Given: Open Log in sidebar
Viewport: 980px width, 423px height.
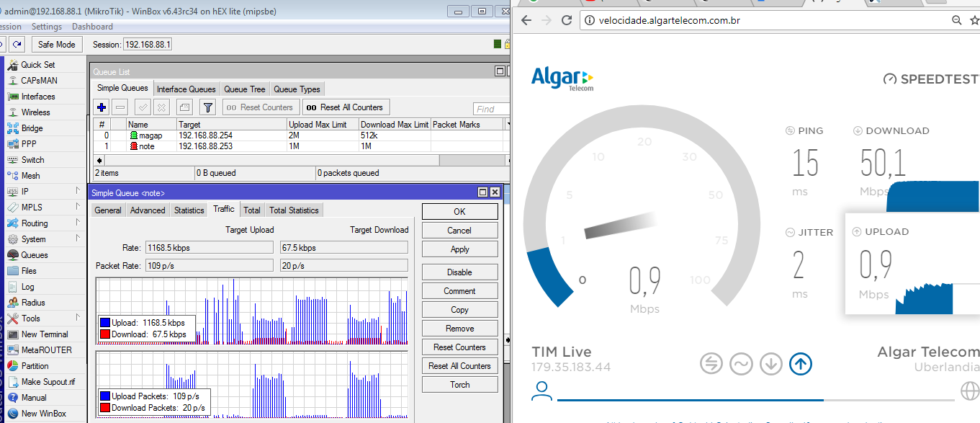Looking at the screenshot, I should (27, 287).
